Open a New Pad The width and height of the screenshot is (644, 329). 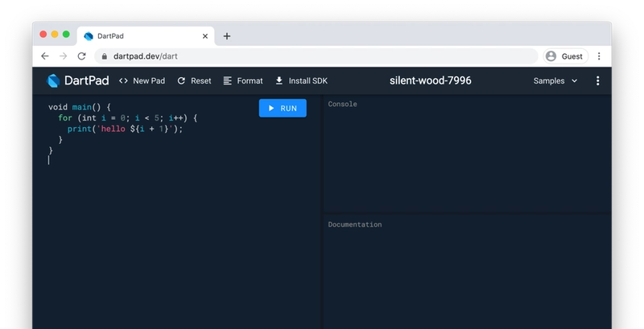pyautogui.click(x=142, y=80)
